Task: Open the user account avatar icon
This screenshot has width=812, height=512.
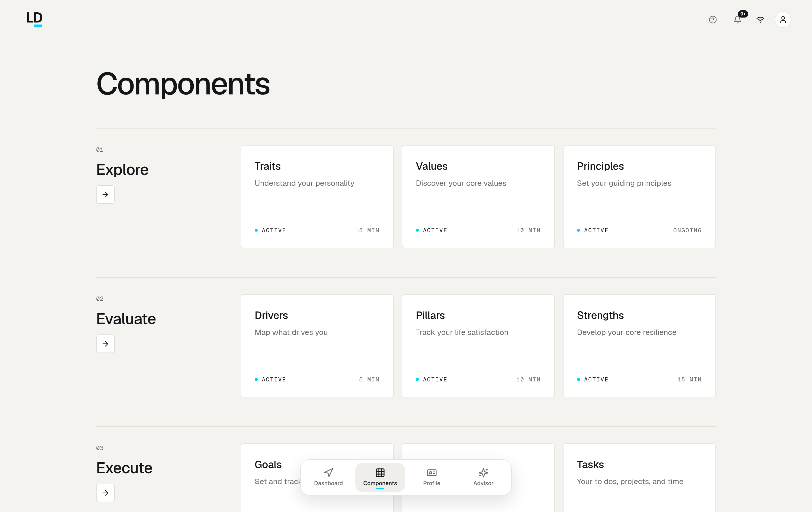Action: click(783, 20)
